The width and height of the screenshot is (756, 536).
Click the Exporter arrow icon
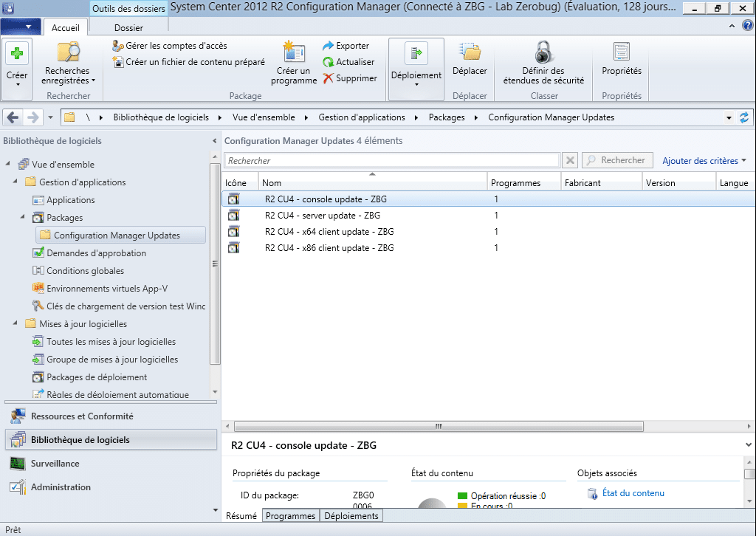point(329,46)
